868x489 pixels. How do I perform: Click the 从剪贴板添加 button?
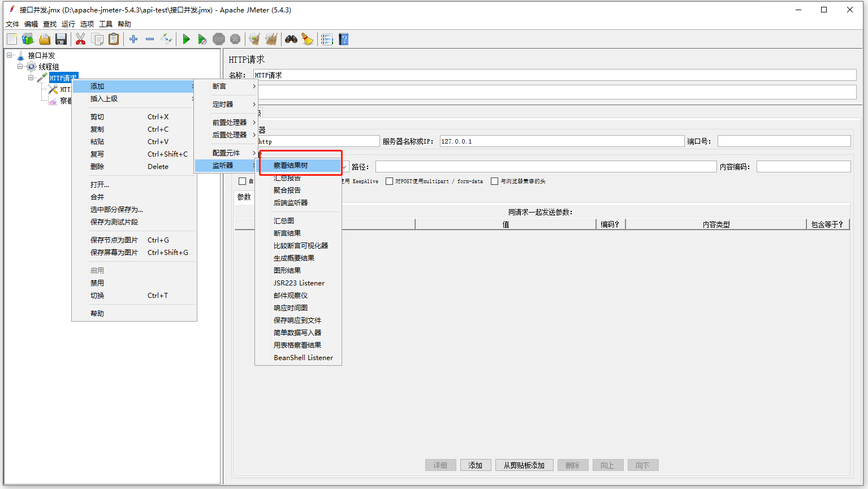524,465
